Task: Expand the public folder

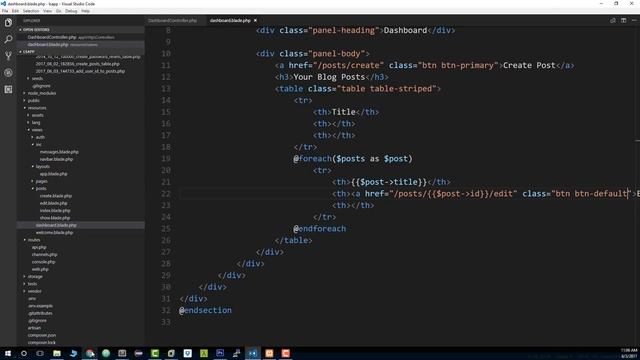Action: (33, 100)
